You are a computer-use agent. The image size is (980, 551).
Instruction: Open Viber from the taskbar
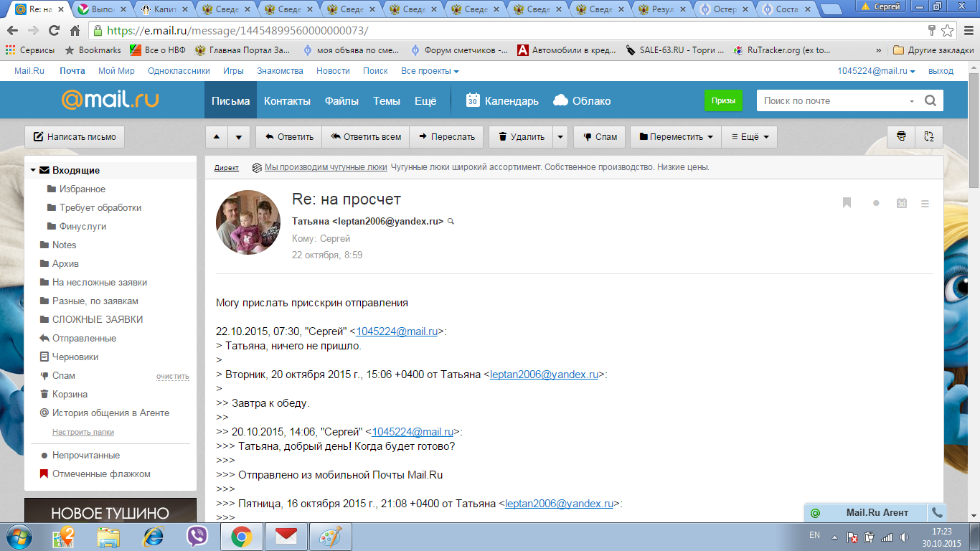tap(197, 537)
